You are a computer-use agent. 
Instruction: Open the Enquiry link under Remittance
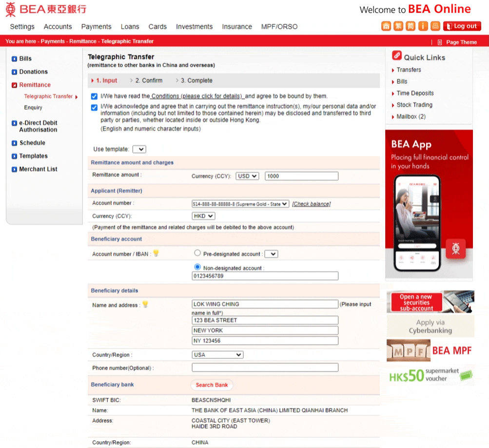[x=33, y=108]
